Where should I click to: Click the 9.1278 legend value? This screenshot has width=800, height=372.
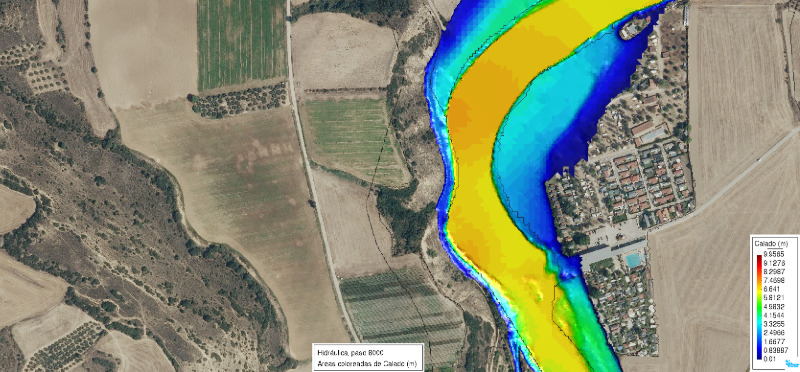(774, 263)
